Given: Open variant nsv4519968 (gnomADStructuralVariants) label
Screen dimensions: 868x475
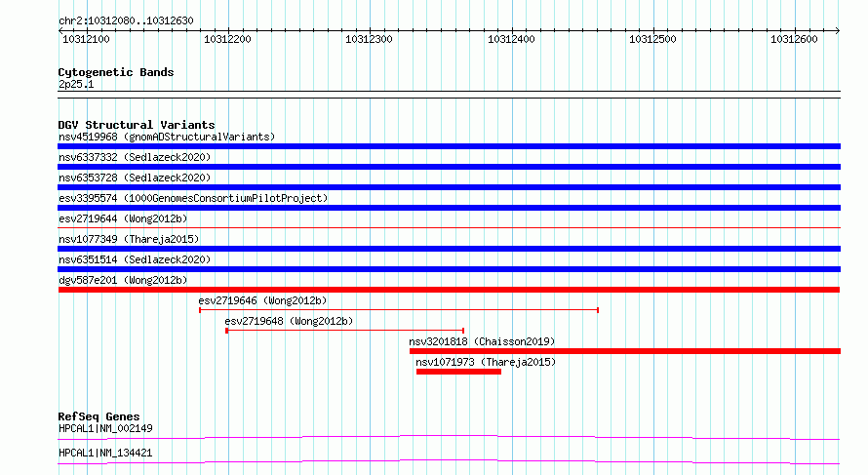Looking at the screenshot, I should (167, 137).
